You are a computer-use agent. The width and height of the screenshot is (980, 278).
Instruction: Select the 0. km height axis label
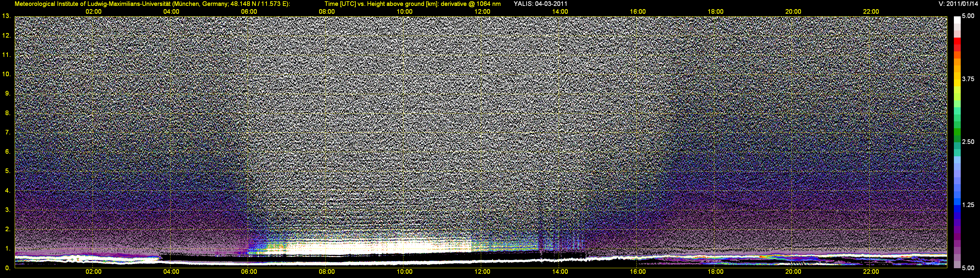8,268
